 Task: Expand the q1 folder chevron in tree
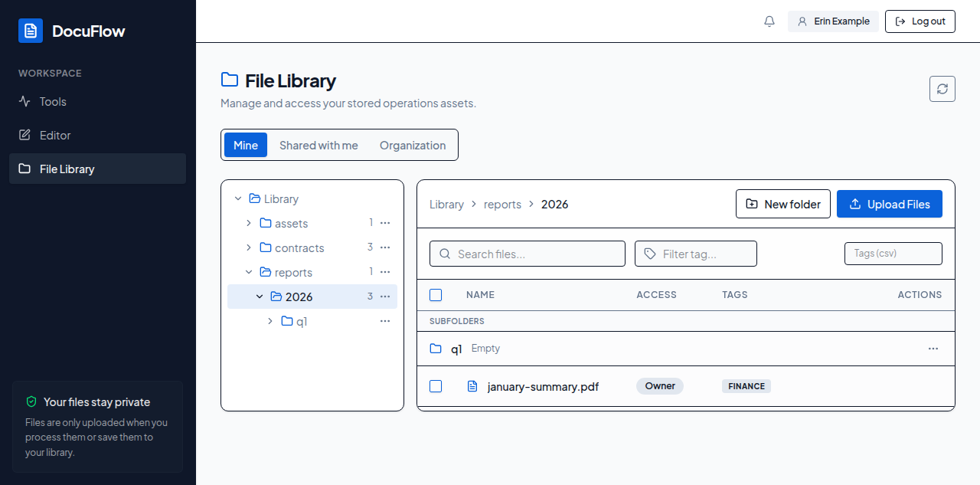point(270,321)
